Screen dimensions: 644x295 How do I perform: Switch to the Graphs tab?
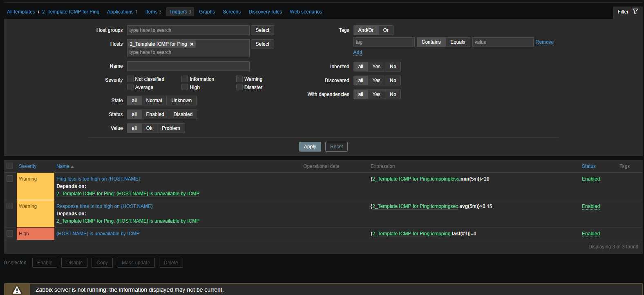(x=207, y=12)
